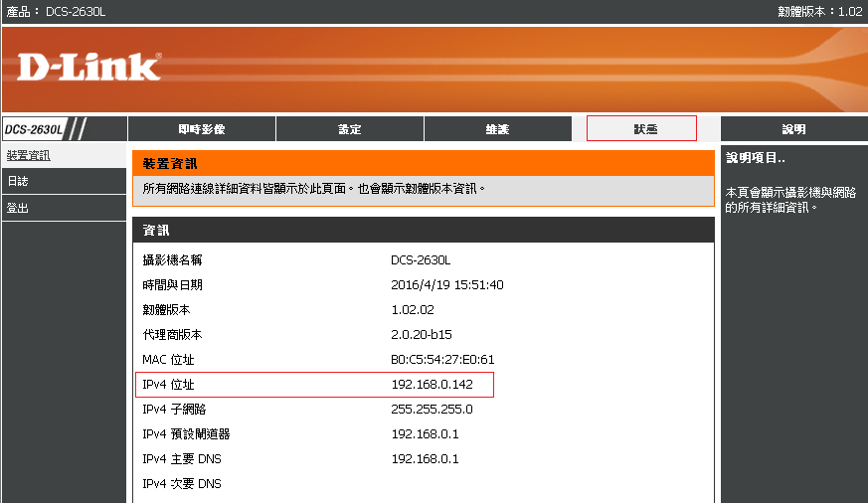Select the 狀態 status tab
This screenshot has height=503, width=868.
coord(641,129)
